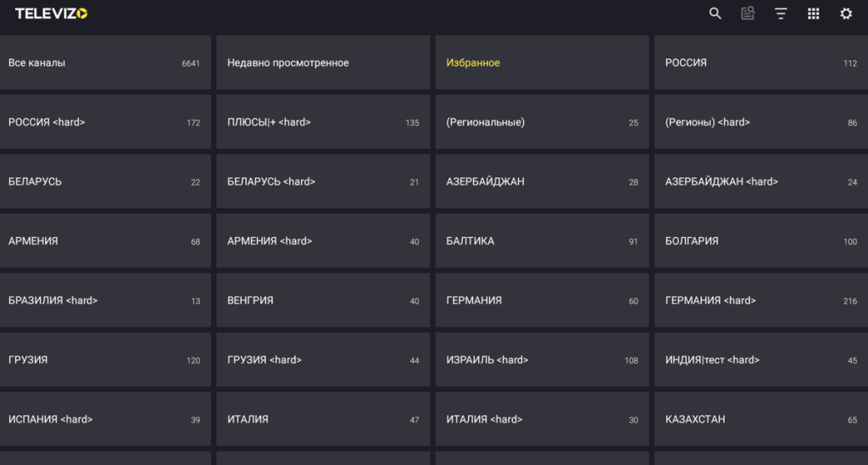The width and height of the screenshot is (868, 465).
Task: Open the search icon in top bar
Action: (x=715, y=14)
